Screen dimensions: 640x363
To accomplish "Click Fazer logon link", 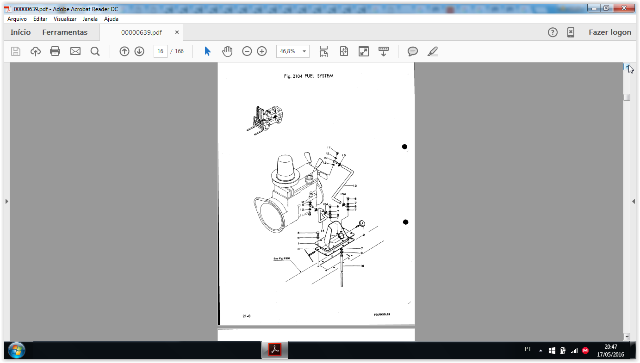I will coord(610,32).
